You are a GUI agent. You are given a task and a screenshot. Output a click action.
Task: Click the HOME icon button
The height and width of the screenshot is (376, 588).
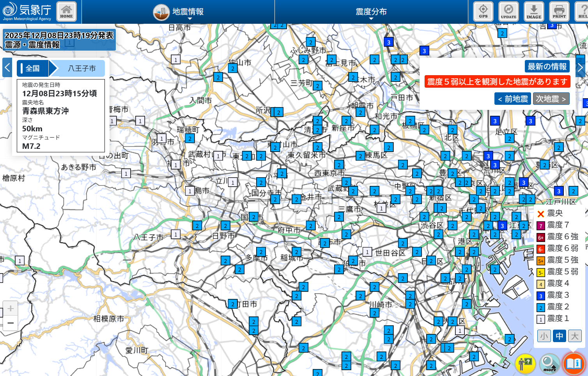pyautogui.click(x=66, y=11)
